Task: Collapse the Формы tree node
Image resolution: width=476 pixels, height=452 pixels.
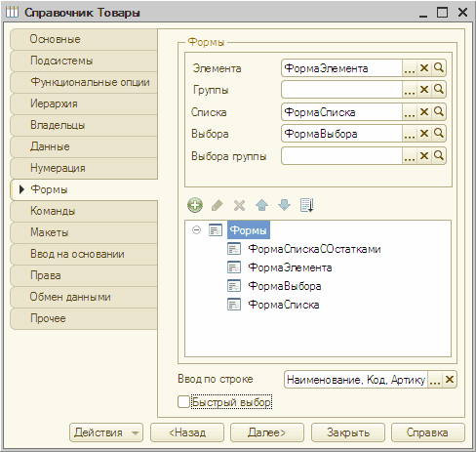Action: click(196, 230)
